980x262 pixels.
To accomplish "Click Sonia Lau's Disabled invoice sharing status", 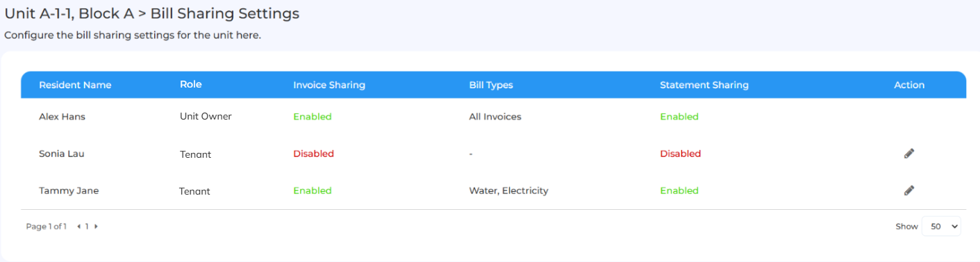I will click(313, 154).
